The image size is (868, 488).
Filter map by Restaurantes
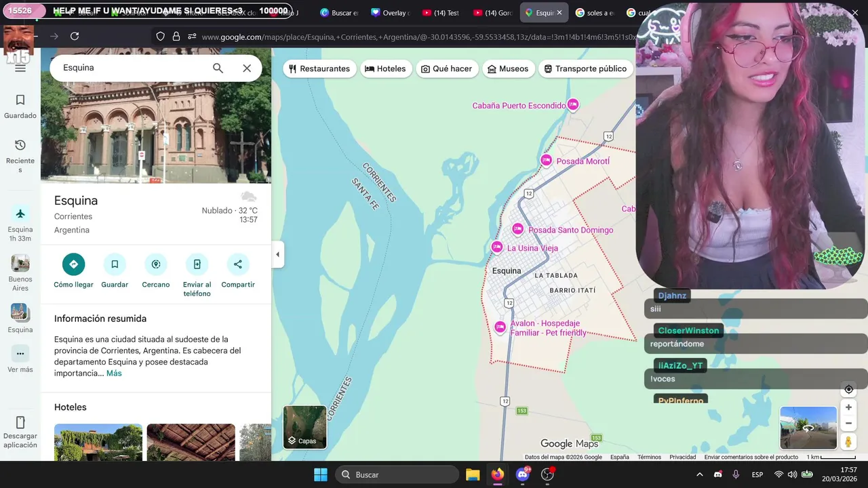coord(319,68)
